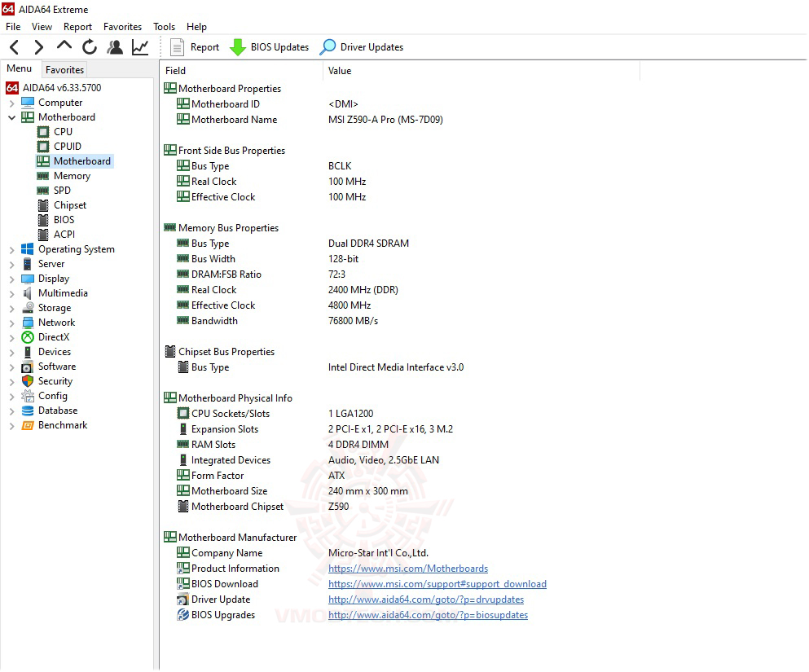Image resolution: width=809 pixels, height=672 pixels.
Task: Switch to the Menu tab
Action: [x=20, y=68]
